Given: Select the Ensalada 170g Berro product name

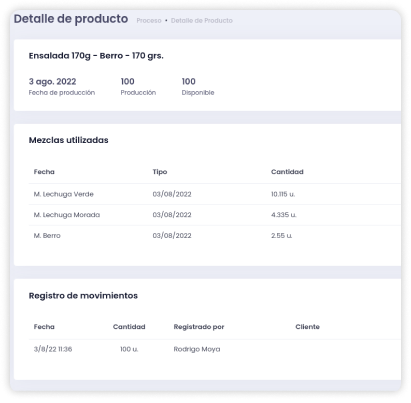Looking at the screenshot, I should [96, 56].
